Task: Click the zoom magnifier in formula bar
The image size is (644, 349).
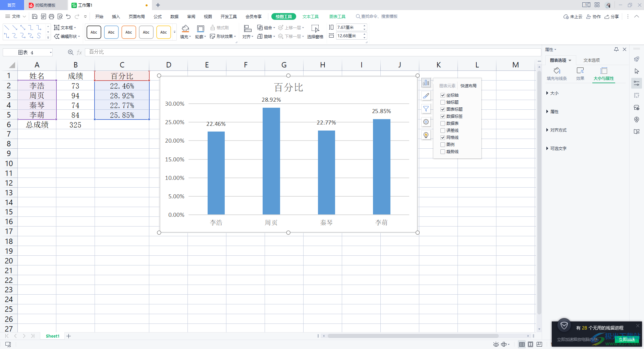Action: tap(70, 52)
